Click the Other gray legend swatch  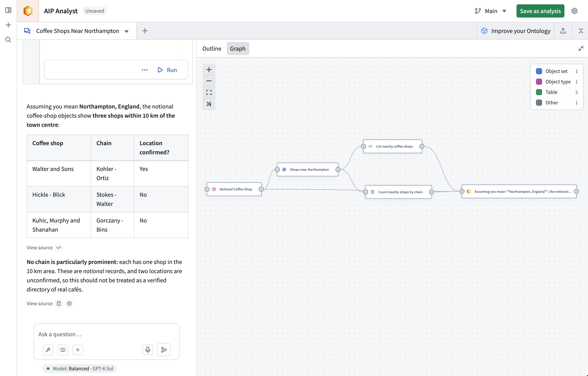coord(539,103)
